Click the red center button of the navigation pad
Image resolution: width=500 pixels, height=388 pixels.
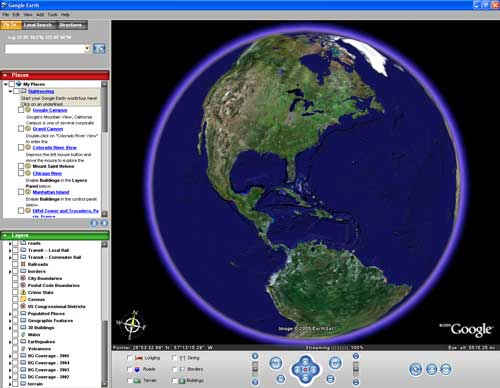pyautogui.click(x=305, y=370)
